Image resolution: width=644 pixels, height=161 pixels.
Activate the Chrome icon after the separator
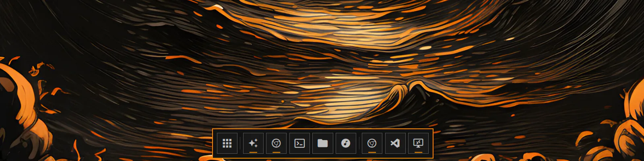point(372,143)
